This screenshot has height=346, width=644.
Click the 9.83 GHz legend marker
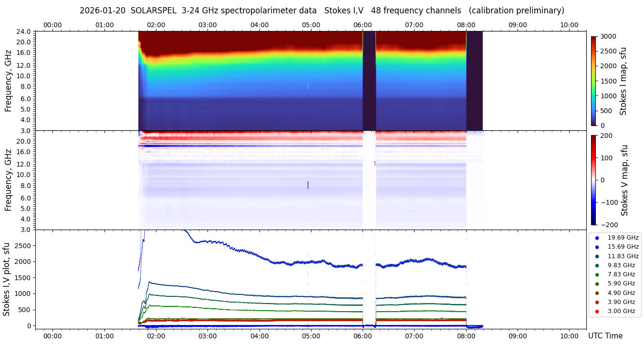coord(597,265)
